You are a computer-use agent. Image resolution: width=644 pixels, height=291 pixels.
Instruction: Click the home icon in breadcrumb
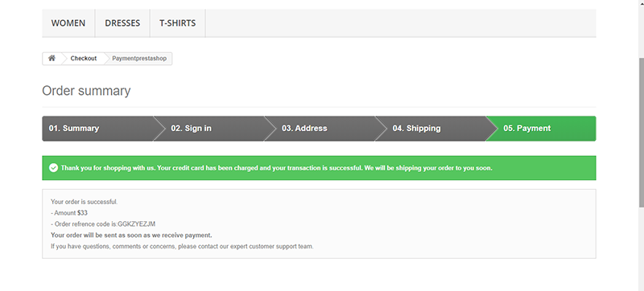click(x=52, y=58)
